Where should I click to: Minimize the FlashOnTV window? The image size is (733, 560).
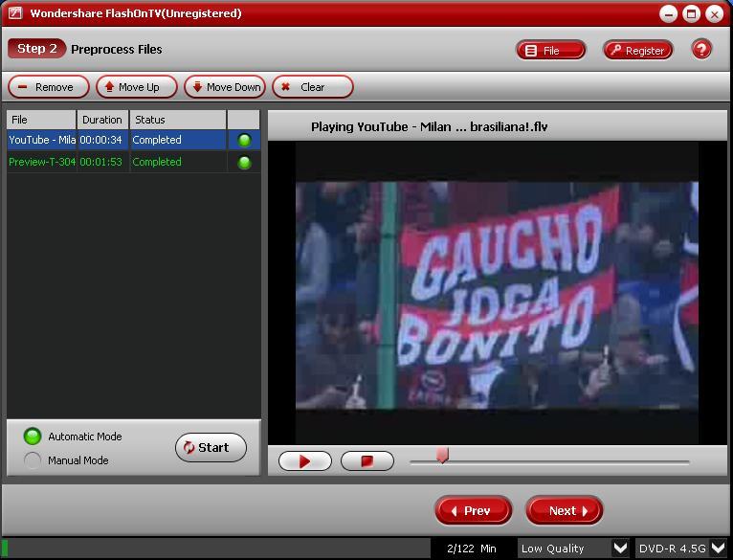pyautogui.click(x=669, y=13)
